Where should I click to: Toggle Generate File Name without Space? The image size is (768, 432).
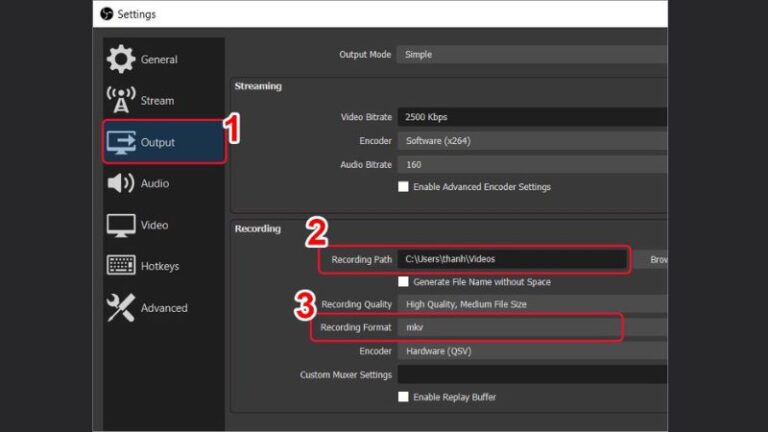click(404, 282)
